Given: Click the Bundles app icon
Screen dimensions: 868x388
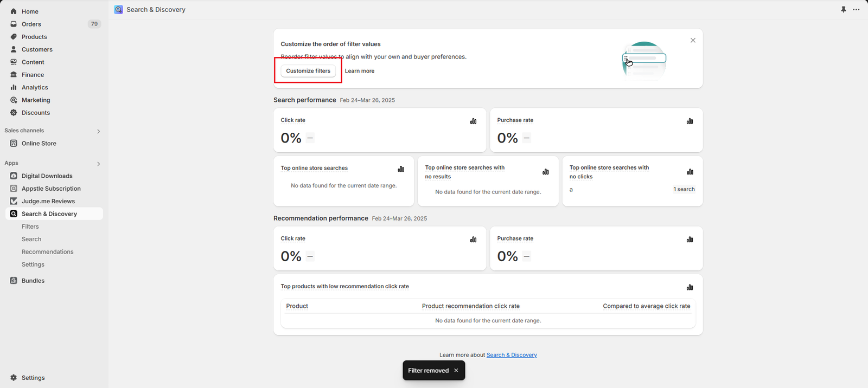Looking at the screenshot, I should [x=14, y=281].
